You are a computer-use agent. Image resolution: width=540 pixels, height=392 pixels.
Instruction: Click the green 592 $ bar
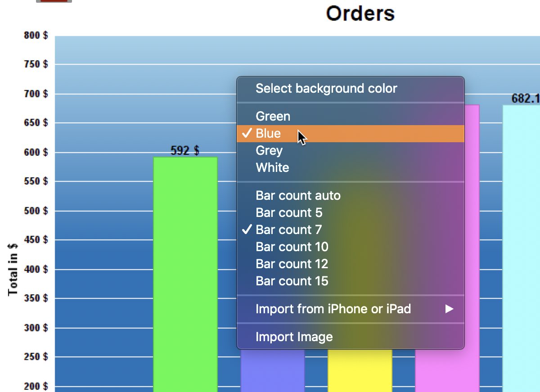point(185,270)
